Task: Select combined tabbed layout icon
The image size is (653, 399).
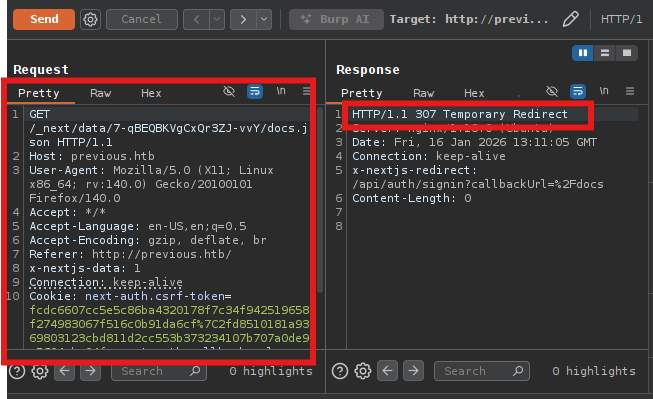Action: [627, 53]
